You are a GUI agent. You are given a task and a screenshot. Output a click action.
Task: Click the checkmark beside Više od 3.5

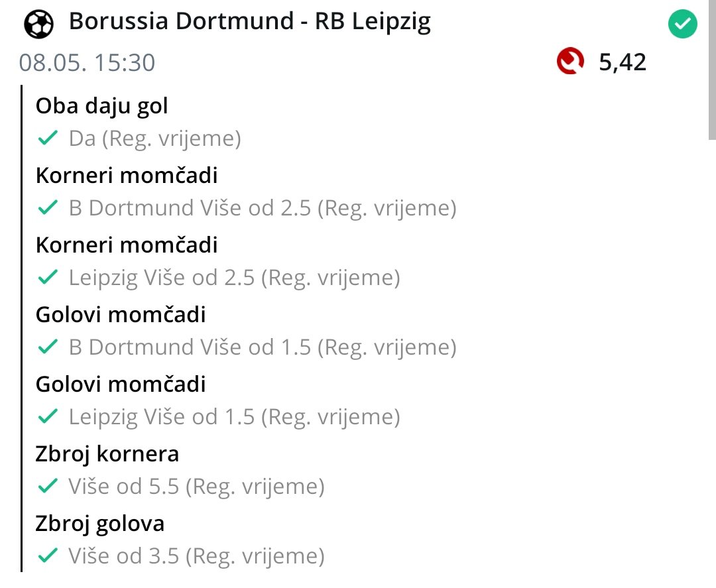[x=47, y=556]
